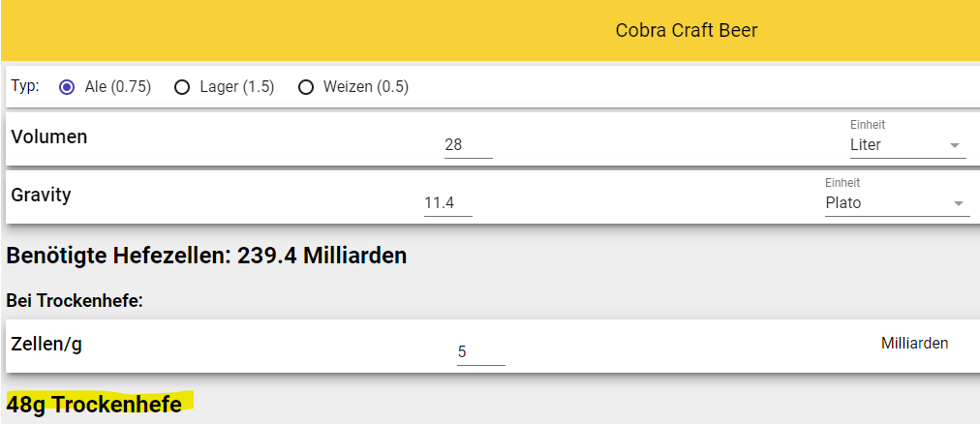Pick the Weizen (0.5) option
Viewport: 980px width, 424px height.
(x=307, y=87)
